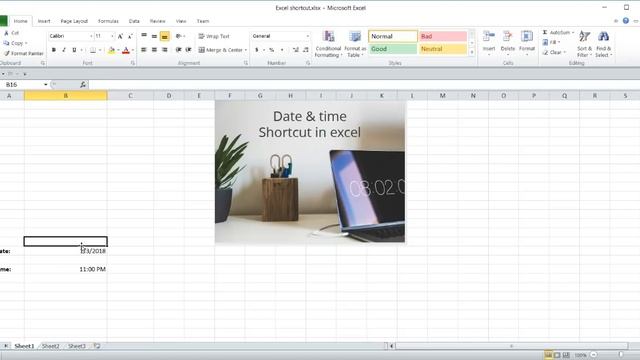
Task: Expand the Name Box dropdown arrow
Action: click(x=45, y=84)
